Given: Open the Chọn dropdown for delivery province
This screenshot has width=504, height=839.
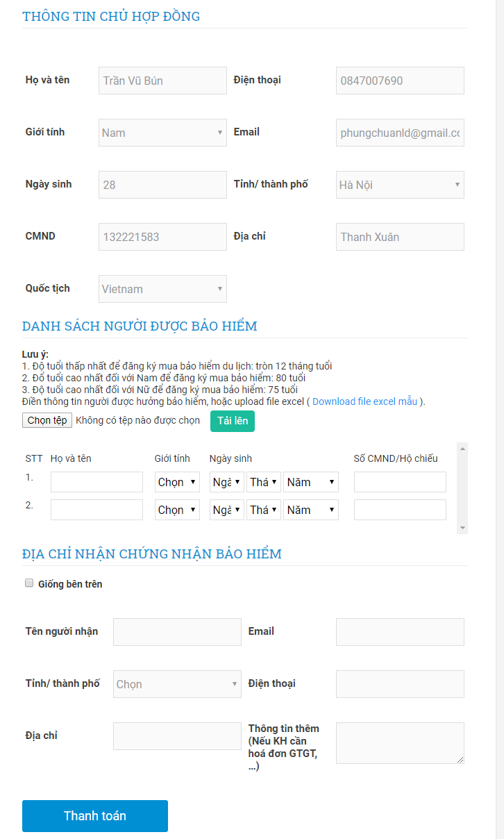Looking at the screenshot, I should tap(176, 683).
